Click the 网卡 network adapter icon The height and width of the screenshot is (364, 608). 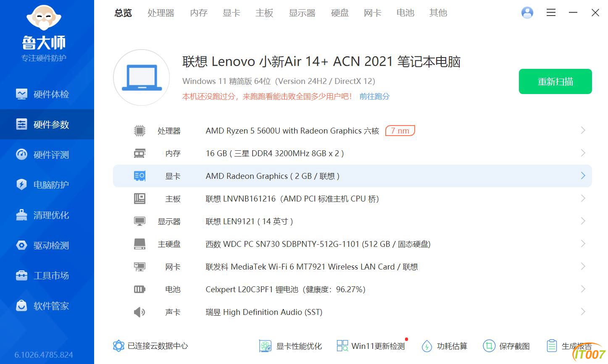(139, 267)
